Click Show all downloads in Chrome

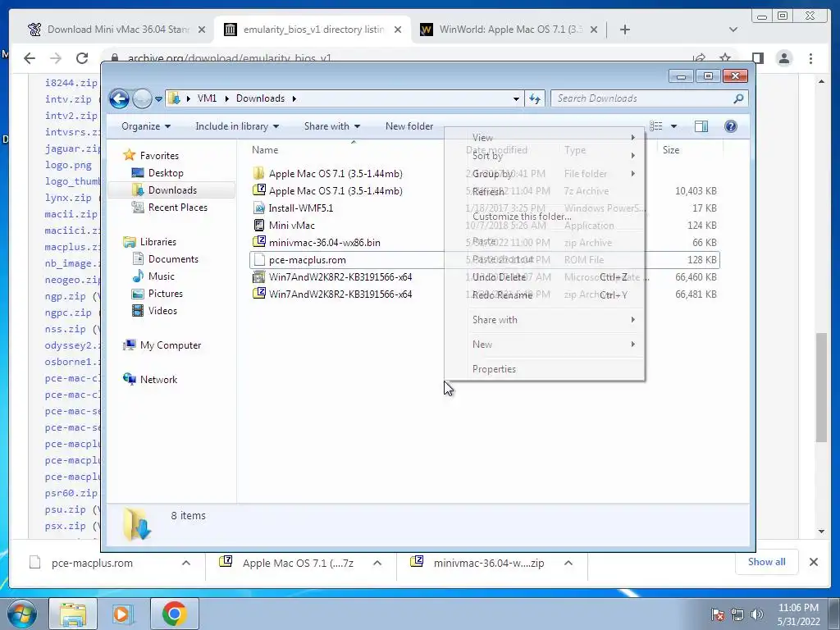tap(767, 562)
